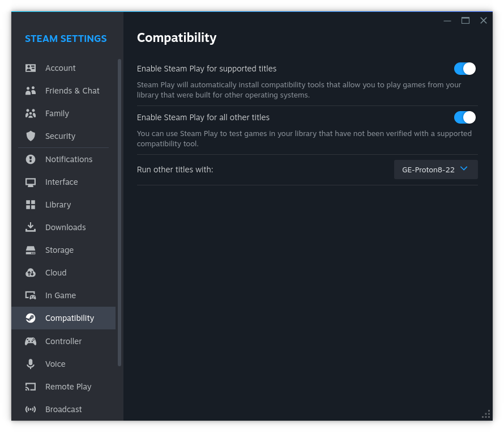Click the Interface monitor icon
504x432 pixels.
click(x=31, y=182)
